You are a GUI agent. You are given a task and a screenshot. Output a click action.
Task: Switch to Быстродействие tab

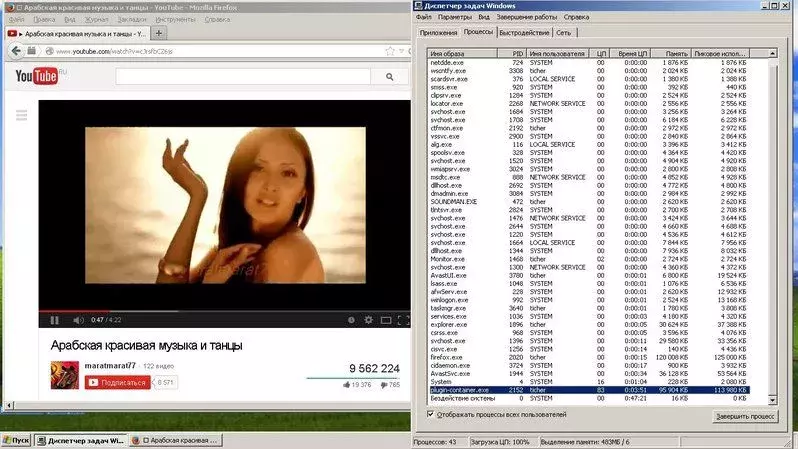[524, 33]
